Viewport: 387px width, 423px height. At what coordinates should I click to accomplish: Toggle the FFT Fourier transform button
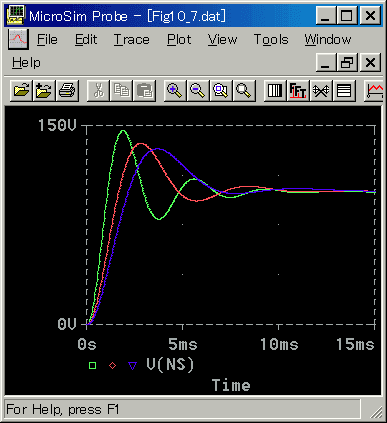pyautogui.click(x=298, y=90)
